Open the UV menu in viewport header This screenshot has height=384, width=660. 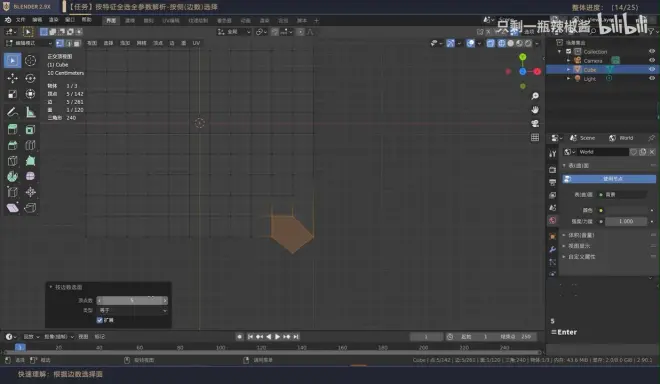pyautogui.click(x=196, y=43)
